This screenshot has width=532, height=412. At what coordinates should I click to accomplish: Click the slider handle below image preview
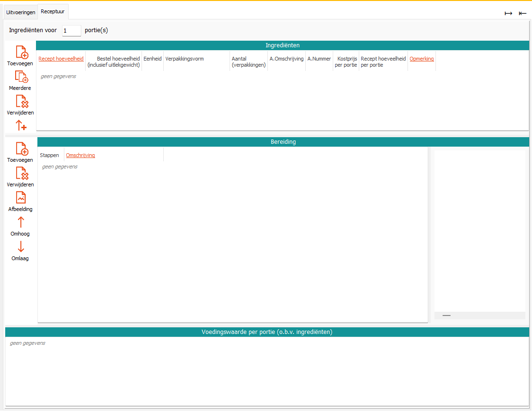tap(446, 315)
